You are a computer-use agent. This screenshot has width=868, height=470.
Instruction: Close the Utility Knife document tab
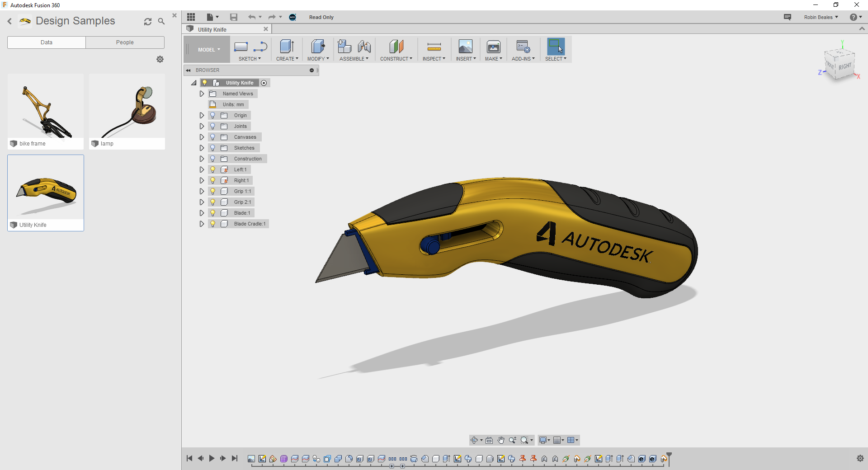click(266, 29)
